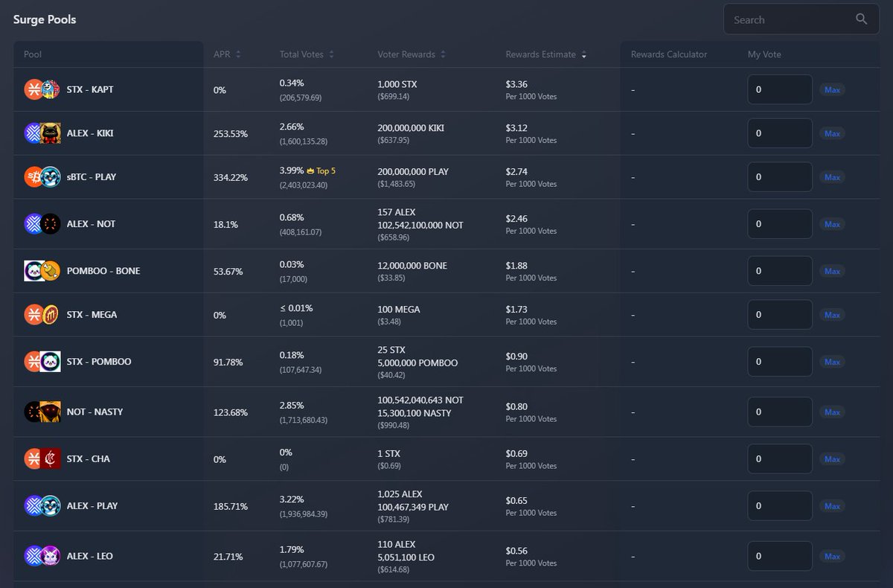Click Max button for ALEX - PLAY
This screenshot has height=588, width=893.
pyautogui.click(x=832, y=506)
